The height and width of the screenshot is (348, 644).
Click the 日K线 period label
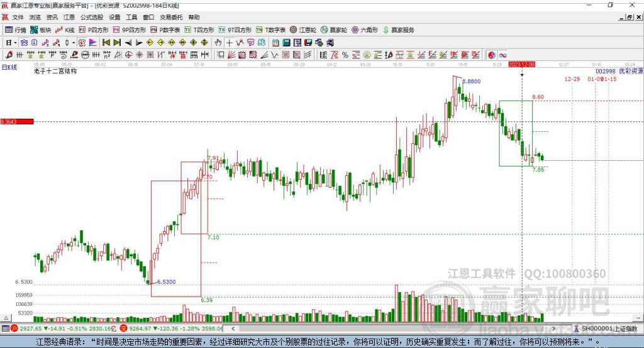(x=9, y=67)
